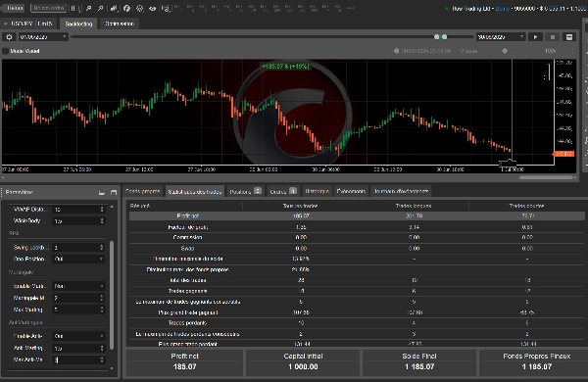This screenshot has height=382, width=588.
Task: Click the orange current price tag on the chart axis
Action: [x=563, y=154]
